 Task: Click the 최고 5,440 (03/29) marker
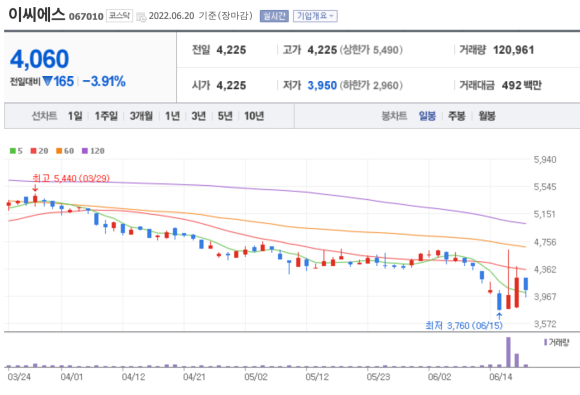(x=71, y=179)
